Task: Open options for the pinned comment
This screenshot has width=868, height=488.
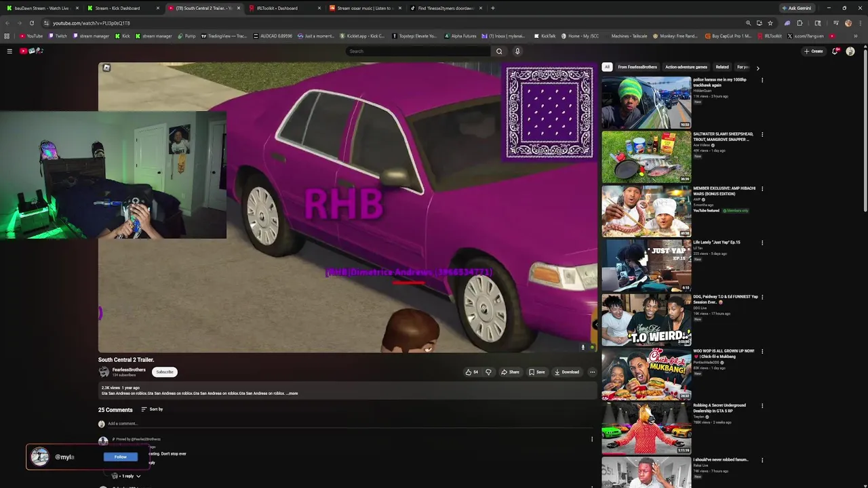Action: tap(592, 439)
